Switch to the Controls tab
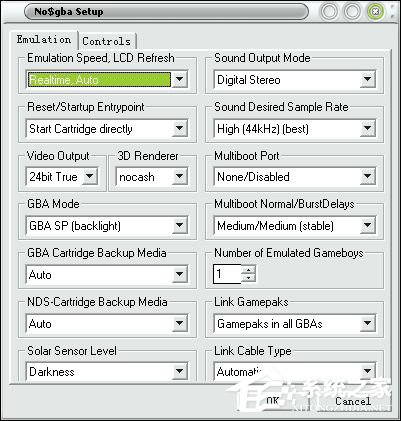401x421 pixels. click(x=107, y=41)
